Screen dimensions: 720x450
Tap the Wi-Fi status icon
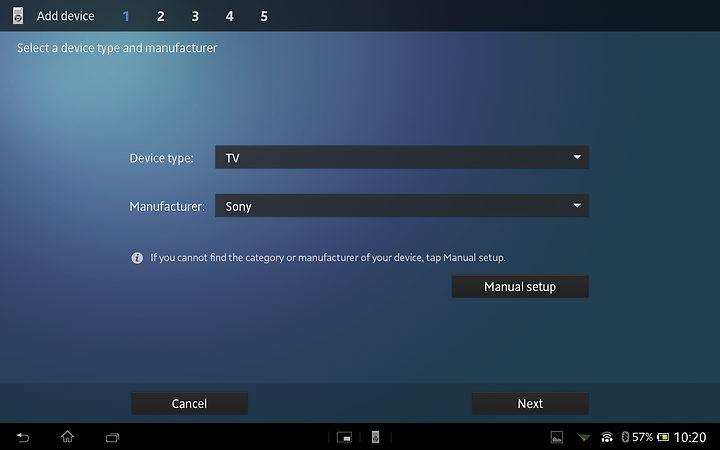607,437
